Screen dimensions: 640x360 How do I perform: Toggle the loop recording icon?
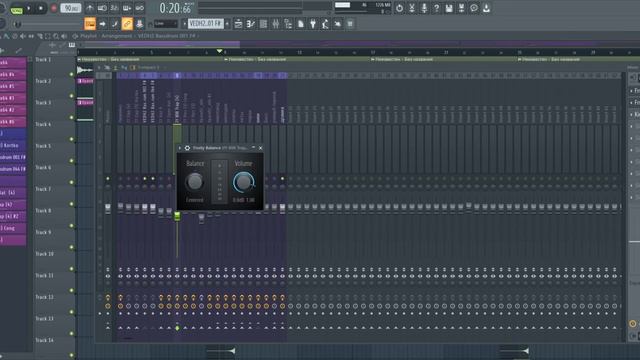pyautogui.click(x=140, y=8)
